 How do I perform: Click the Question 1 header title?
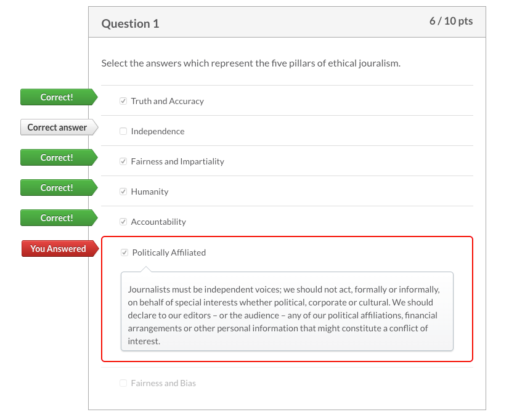pos(130,23)
